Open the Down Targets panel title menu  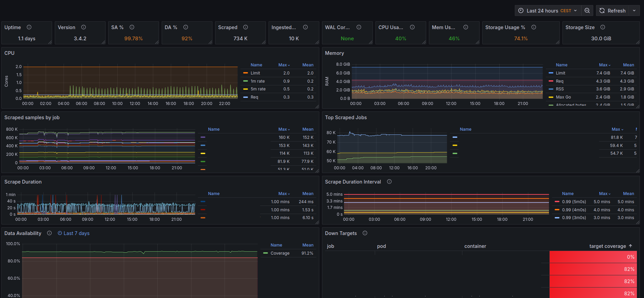[x=341, y=233]
